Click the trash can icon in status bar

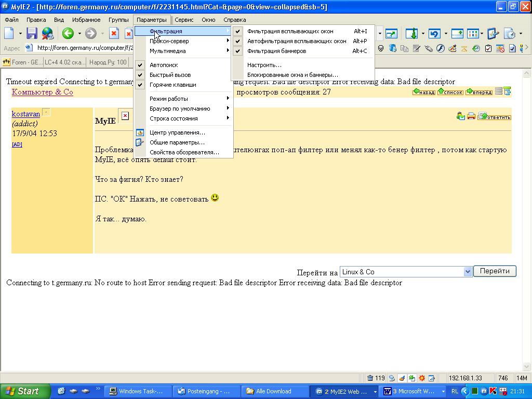[370, 378]
